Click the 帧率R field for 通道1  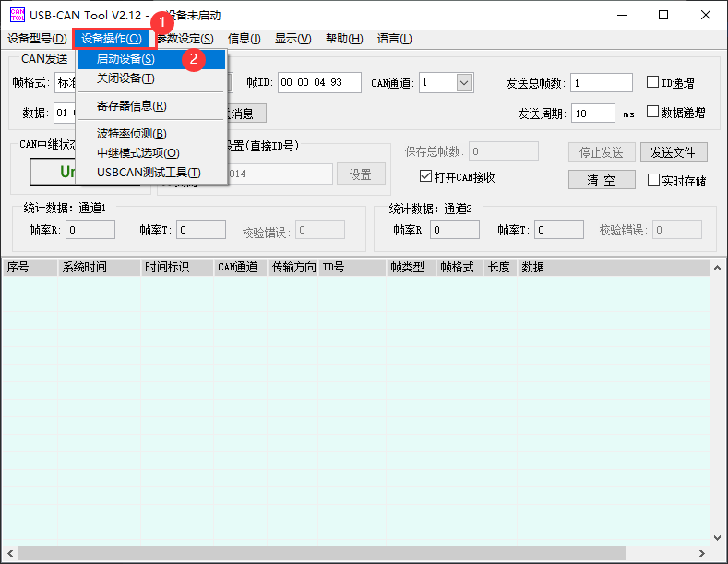pos(90,230)
